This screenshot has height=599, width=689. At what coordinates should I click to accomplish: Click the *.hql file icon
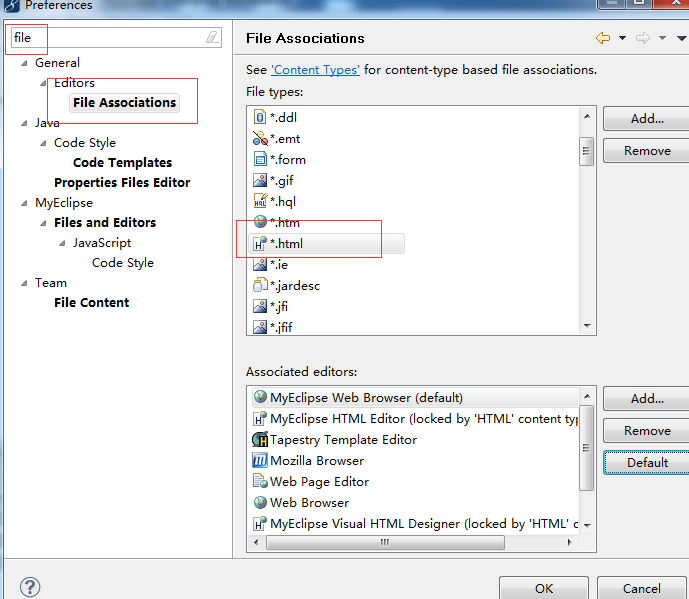(260, 201)
